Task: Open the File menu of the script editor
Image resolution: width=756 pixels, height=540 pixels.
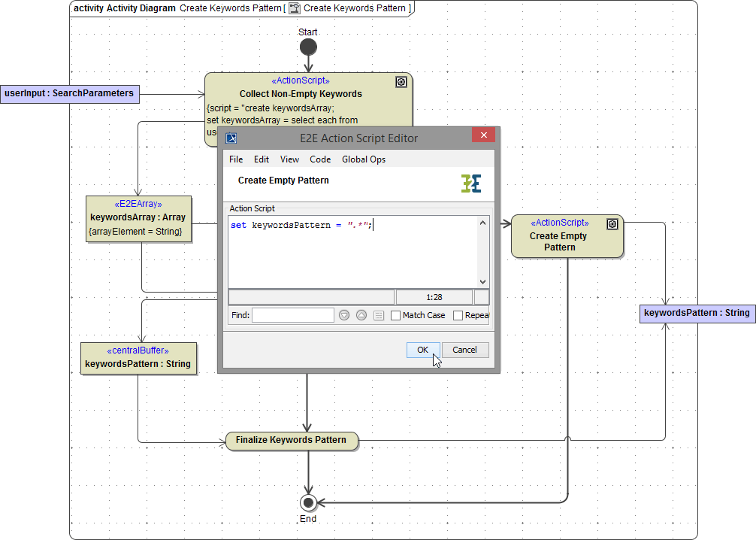Action: (236, 159)
